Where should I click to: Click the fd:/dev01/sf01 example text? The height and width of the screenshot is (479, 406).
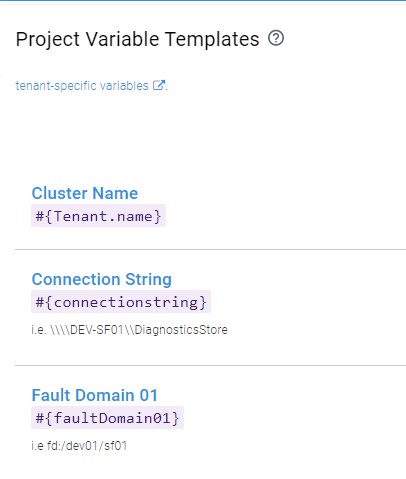[x=87, y=446]
